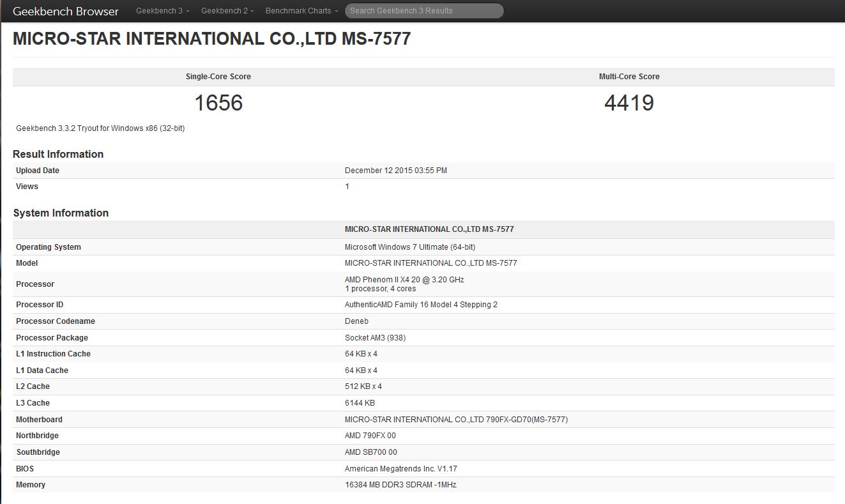Select the text 1 processor, 4 cores
845x504 pixels.
coord(380,289)
